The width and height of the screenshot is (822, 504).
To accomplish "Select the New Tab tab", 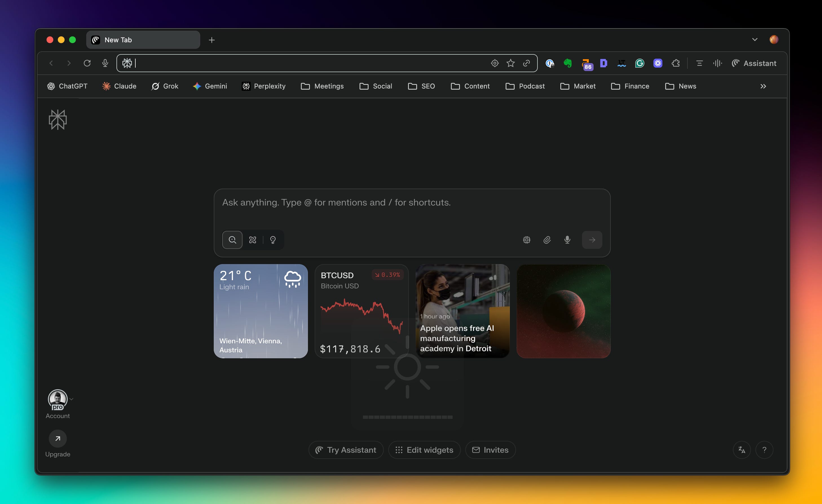I will tap(144, 40).
